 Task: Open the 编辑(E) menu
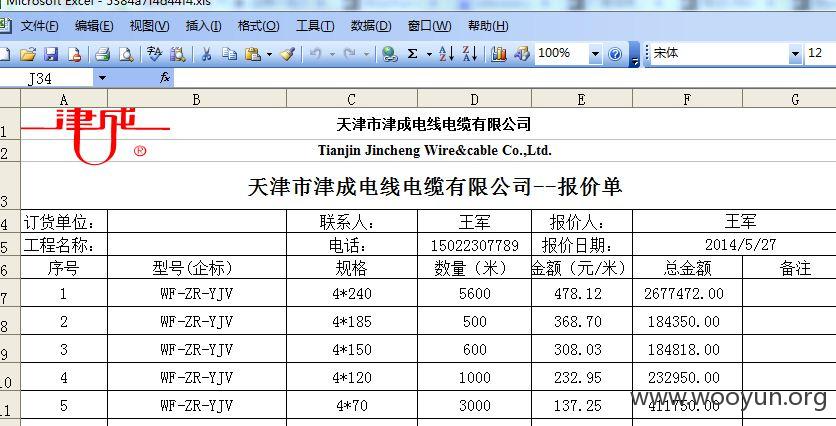(x=94, y=26)
